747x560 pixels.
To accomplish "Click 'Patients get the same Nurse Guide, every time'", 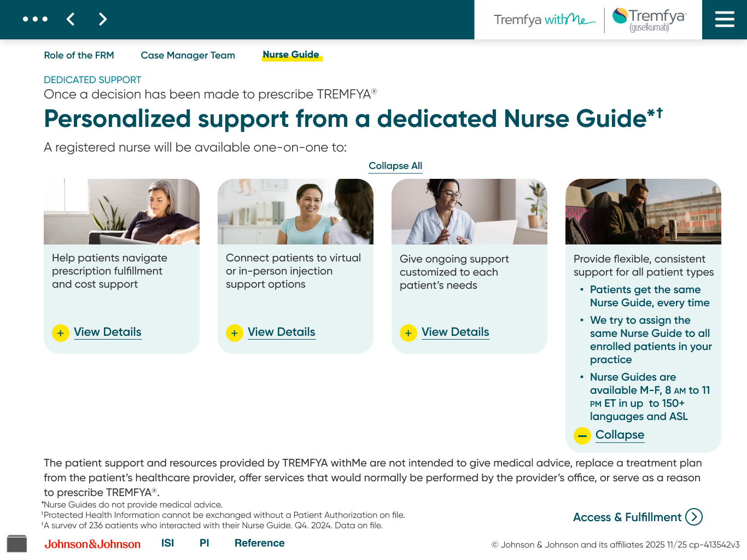I will (x=650, y=296).
